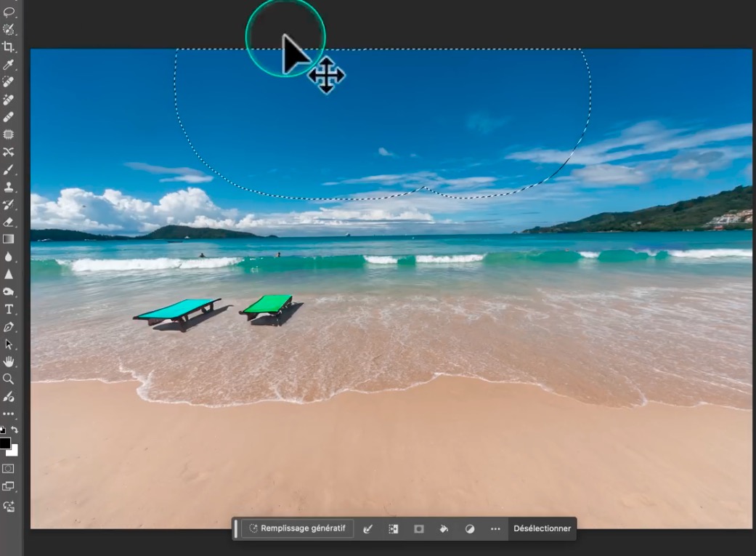This screenshot has height=556, width=756.
Task: Activate the Hand tool
Action: 9,361
